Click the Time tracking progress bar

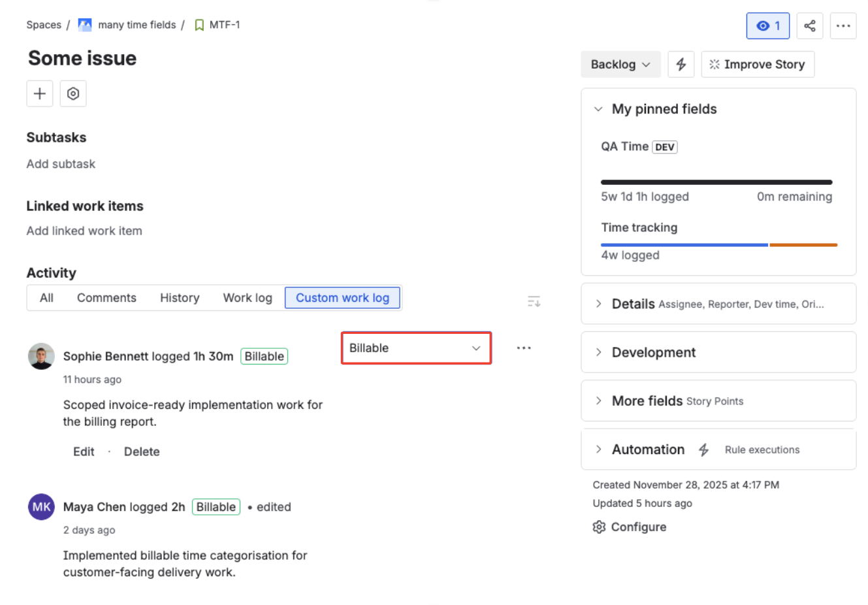pos(718,245)
